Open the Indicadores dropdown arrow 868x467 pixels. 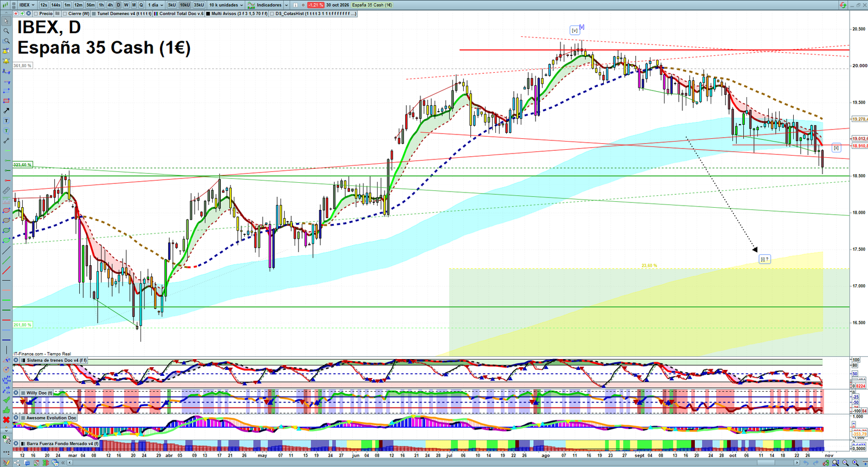pyautogui.click(x=286, y=5)
